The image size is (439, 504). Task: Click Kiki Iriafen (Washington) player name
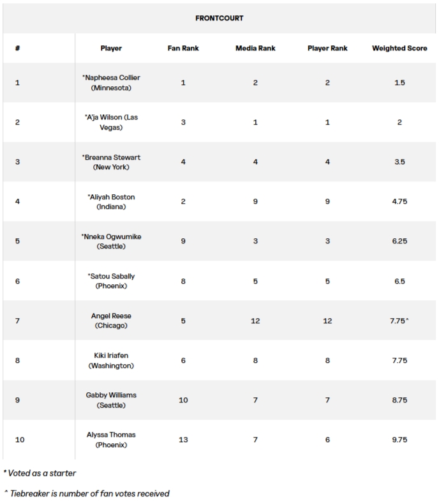coord(111,360)
